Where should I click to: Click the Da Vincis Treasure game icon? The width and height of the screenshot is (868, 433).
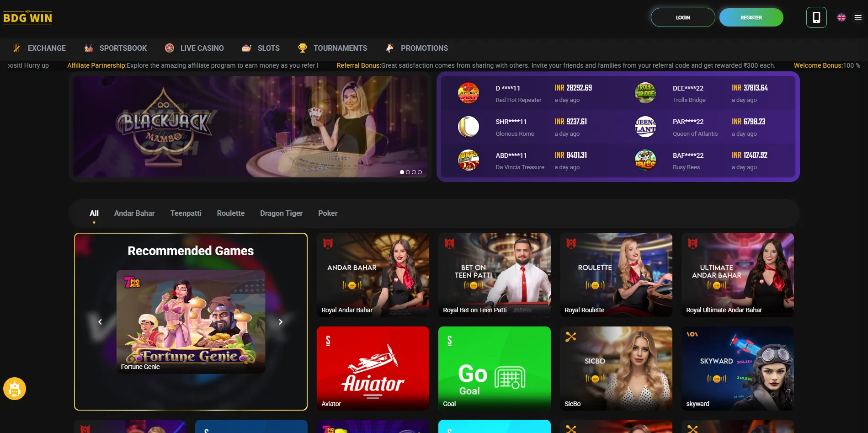click(469, 160)
